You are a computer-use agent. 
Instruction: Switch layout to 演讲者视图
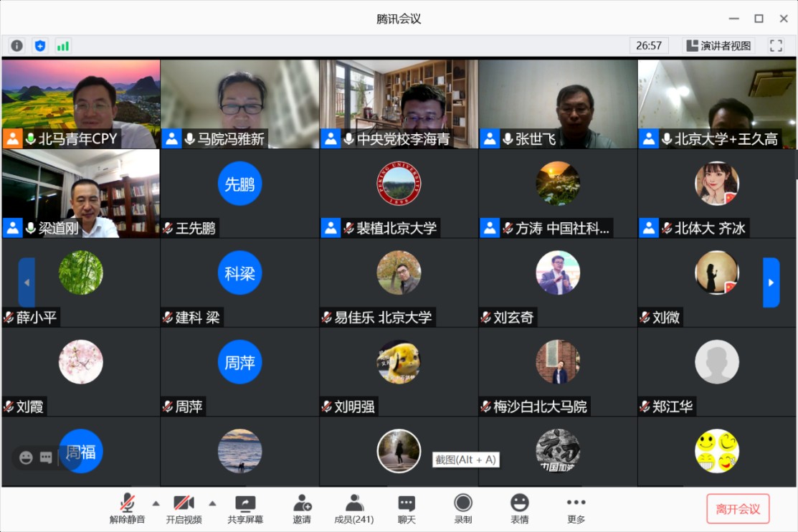coord(718,46)
